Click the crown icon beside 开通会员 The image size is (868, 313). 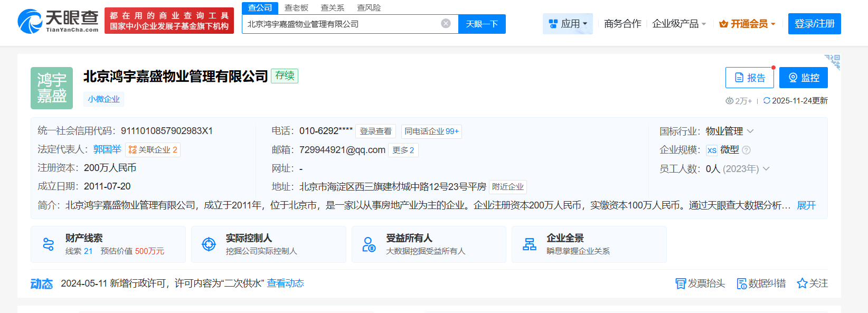(x=723, y=24)
